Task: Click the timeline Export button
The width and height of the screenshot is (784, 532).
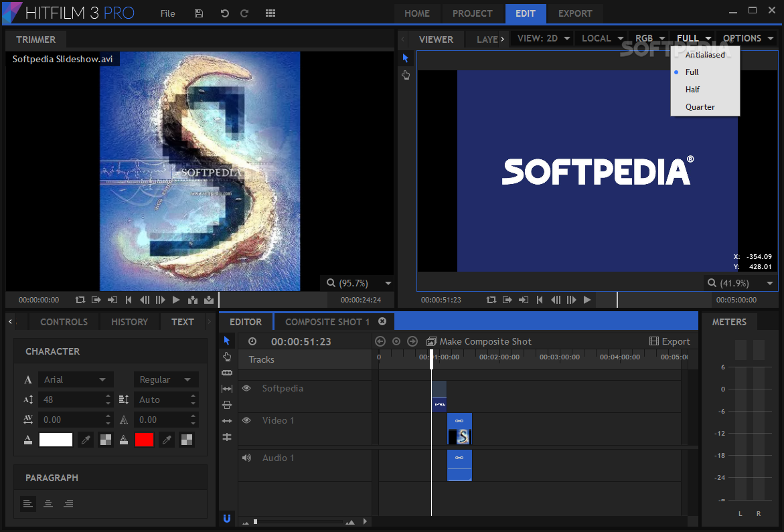Action: pyautogui.click(x=670, y=342)
